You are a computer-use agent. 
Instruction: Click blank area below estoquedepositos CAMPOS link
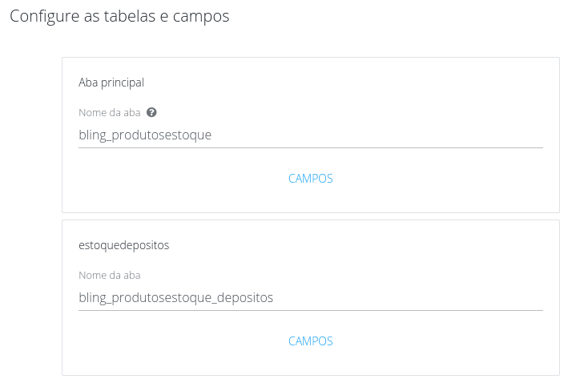[x=311, y=364]
